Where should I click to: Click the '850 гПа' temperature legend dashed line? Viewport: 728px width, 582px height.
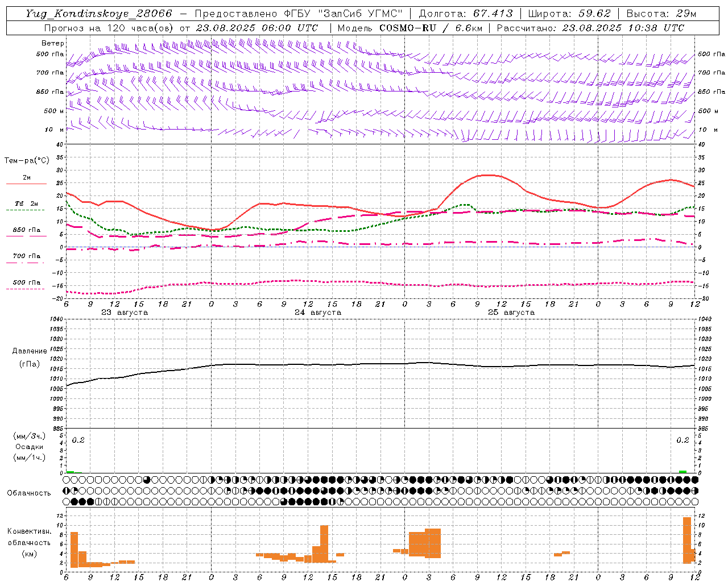tap(25, 236)
